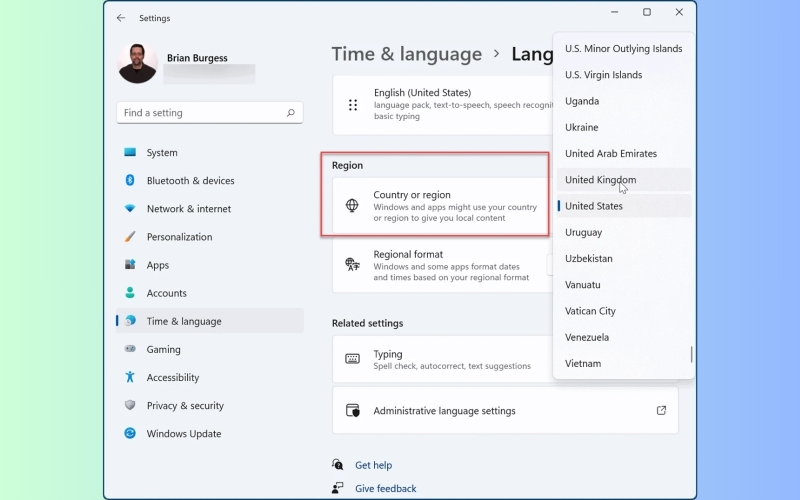Click the search magnifier icon in Find a setting
This screenshot has height=500, width=800.
click(x=290, y=113)
